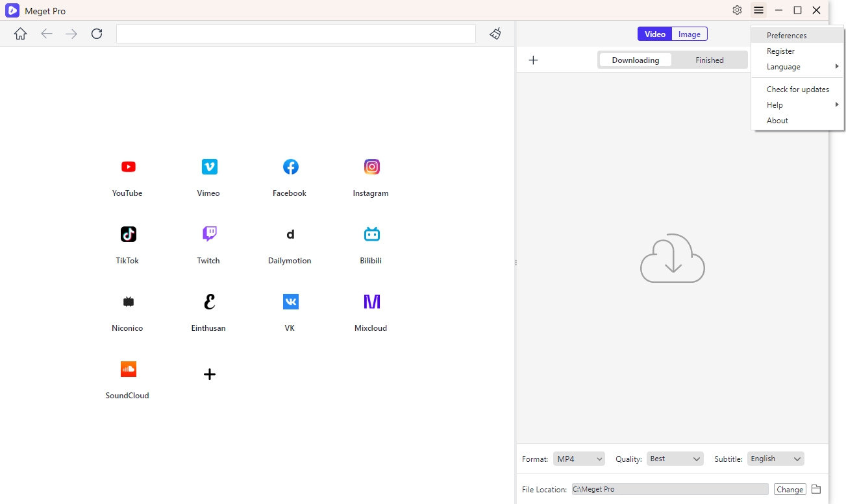Select Check for updates

(797, 90)
